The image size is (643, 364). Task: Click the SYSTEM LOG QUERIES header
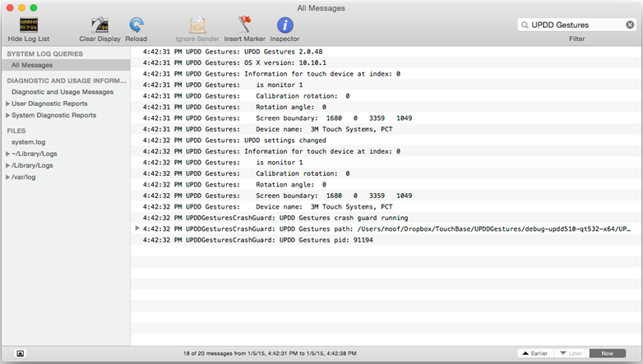click(44, 54)
